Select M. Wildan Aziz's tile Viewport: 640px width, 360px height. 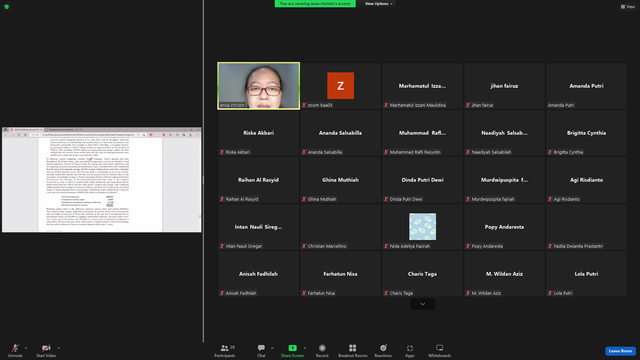coord(504,273)
